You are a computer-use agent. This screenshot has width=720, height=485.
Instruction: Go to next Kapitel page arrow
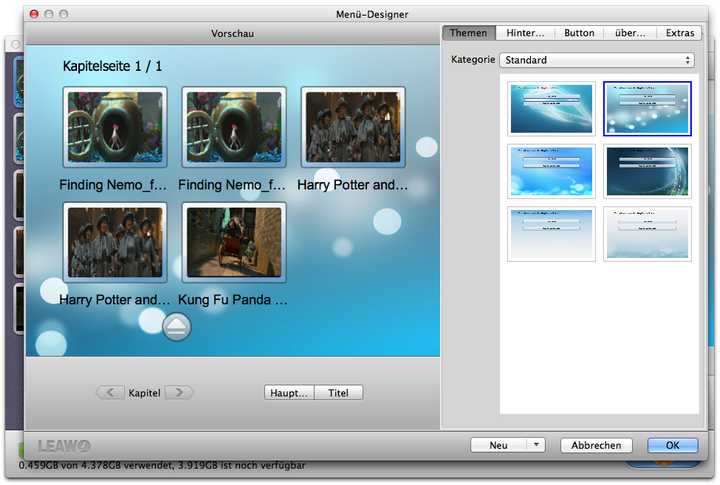pos(179,392)
